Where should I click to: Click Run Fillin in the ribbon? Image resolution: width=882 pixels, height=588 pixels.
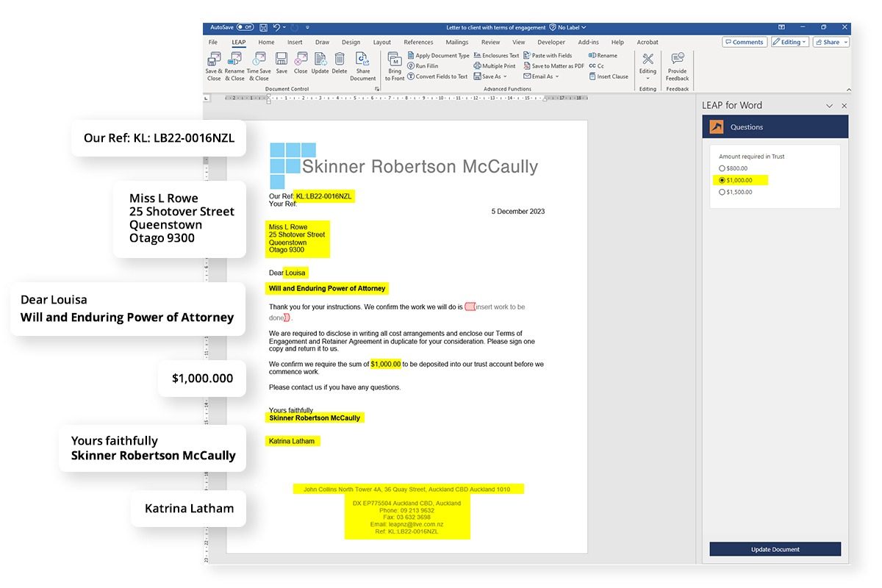(423, 66)
